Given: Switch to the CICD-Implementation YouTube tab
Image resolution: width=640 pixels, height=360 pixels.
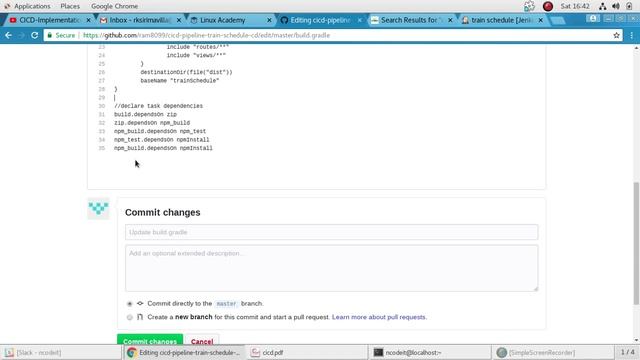Looking at the screenshot, I should [48, 20].
